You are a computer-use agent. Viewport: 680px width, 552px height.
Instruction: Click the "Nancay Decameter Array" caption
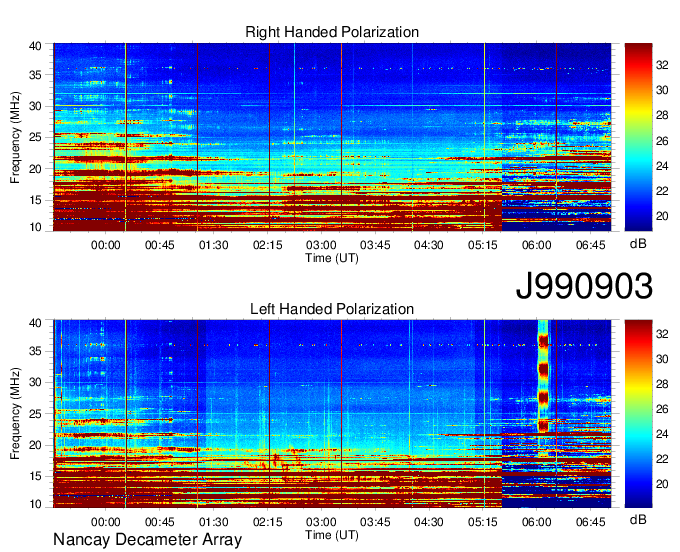coord(147,540)
